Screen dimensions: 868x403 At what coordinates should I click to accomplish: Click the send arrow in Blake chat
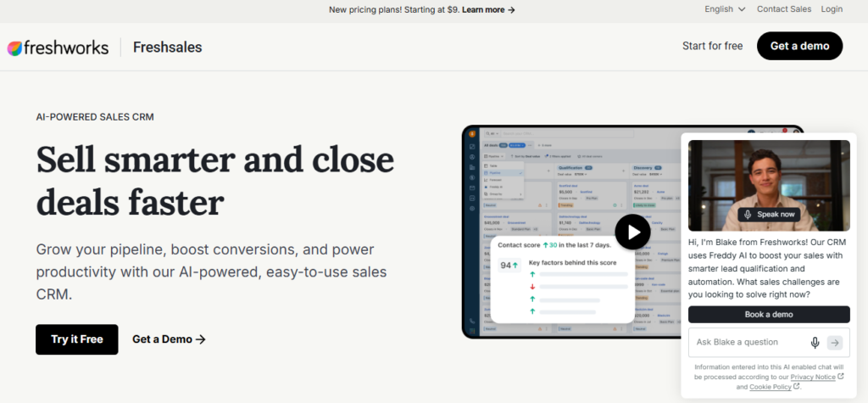[835, 343]
